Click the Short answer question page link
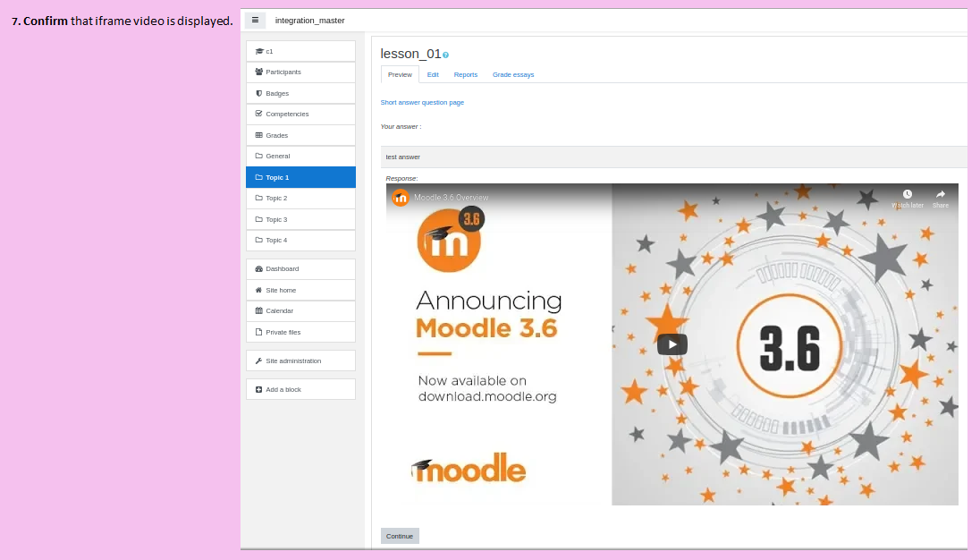 pos(422,103)
